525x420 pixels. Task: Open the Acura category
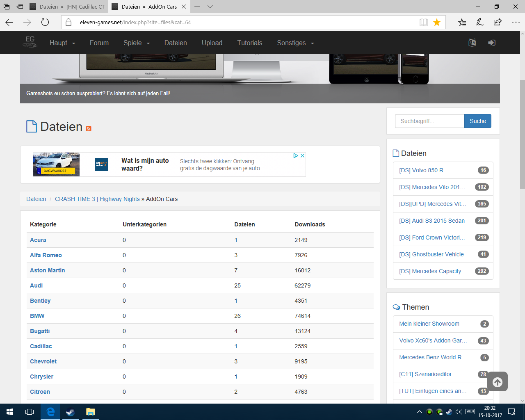pyautogui.click(x=38, y=240)
